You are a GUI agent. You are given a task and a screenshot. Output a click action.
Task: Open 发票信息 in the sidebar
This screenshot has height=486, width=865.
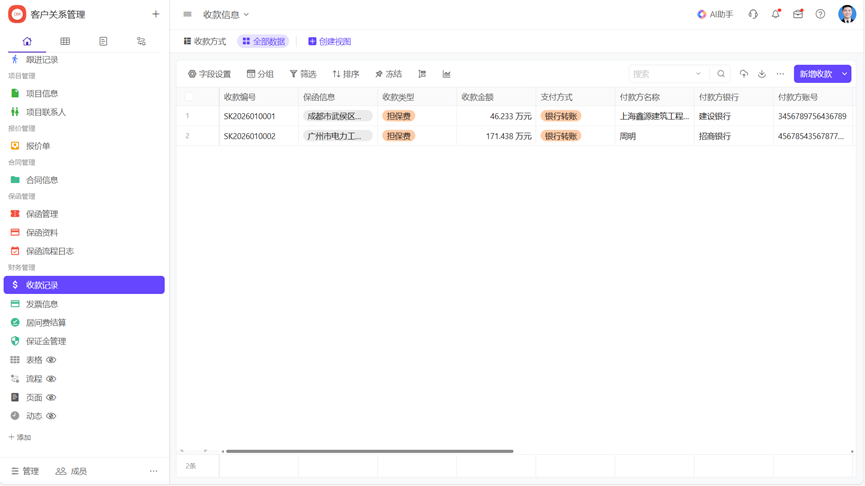point(42,304)
